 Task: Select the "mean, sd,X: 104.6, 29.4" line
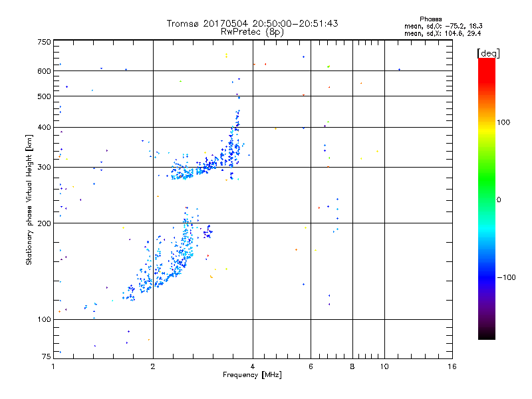(442, 33)
